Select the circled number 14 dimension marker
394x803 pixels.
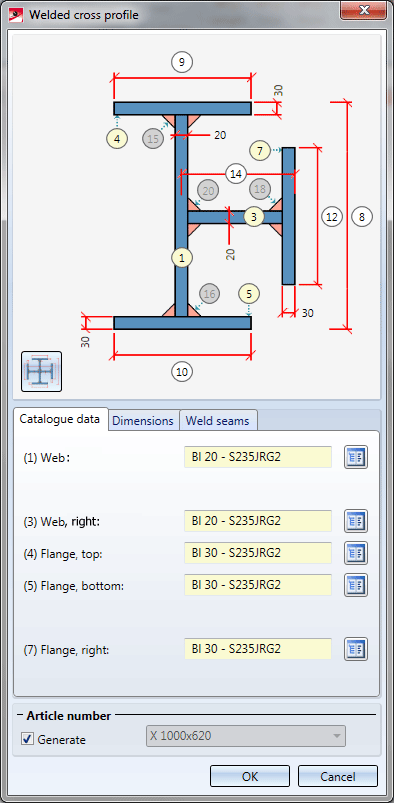pos(236,174)
